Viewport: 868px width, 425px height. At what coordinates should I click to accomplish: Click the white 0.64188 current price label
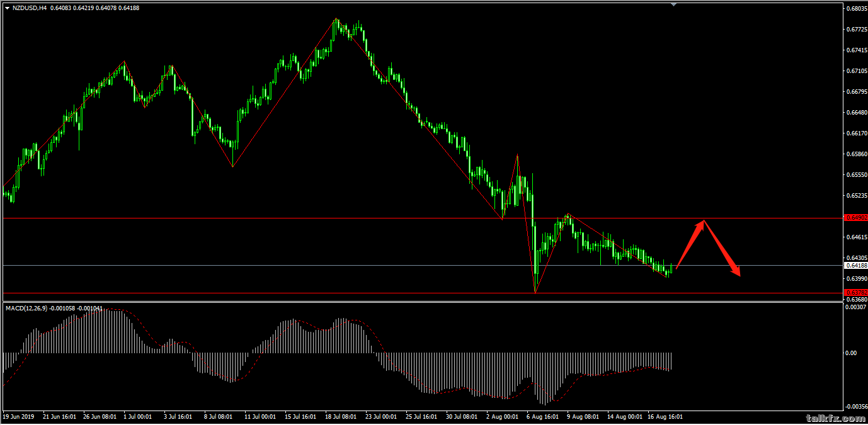click(x=855, y=266)
